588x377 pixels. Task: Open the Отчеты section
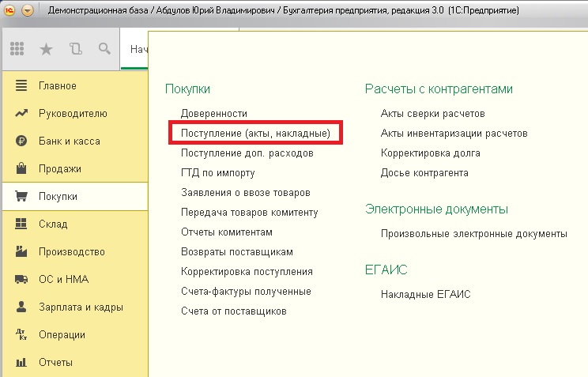coord(56,363)
